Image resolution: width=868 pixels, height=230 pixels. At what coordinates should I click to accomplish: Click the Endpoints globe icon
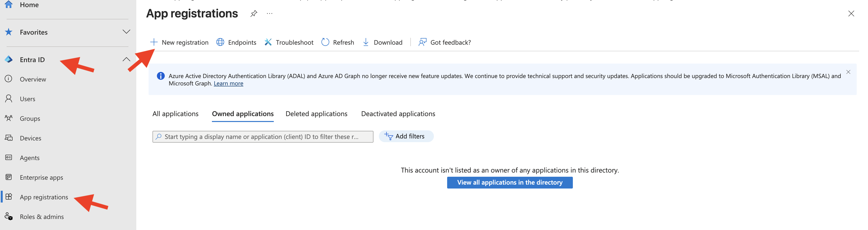coord(220,42)
